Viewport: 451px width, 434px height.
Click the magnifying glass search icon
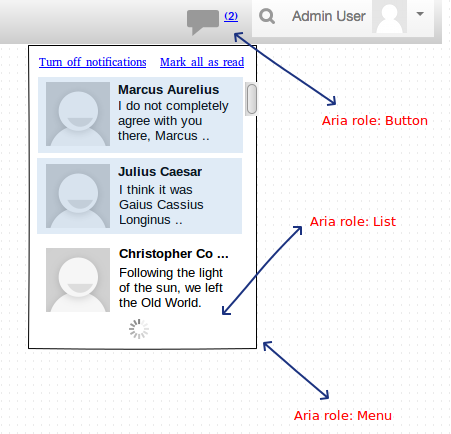[267, 16]
